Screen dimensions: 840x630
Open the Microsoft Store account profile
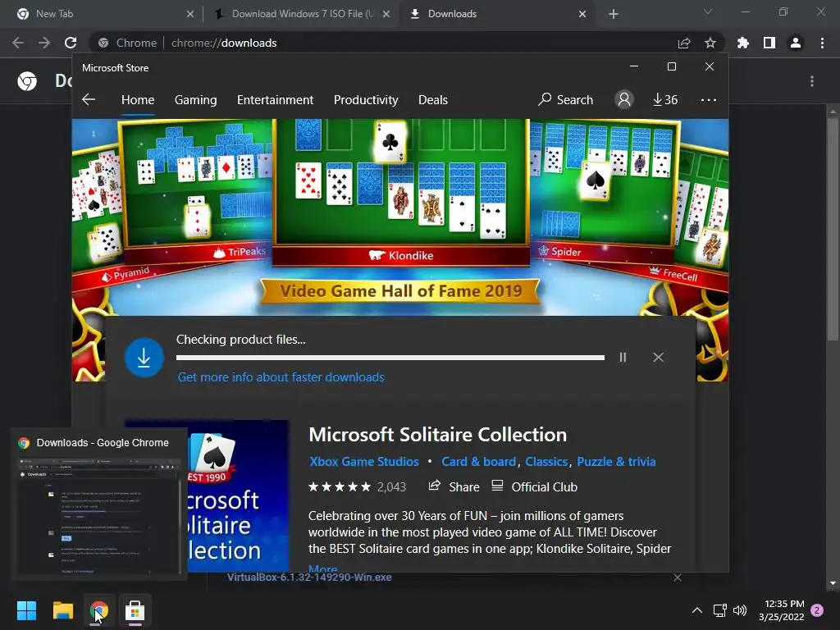coord(624,99)
